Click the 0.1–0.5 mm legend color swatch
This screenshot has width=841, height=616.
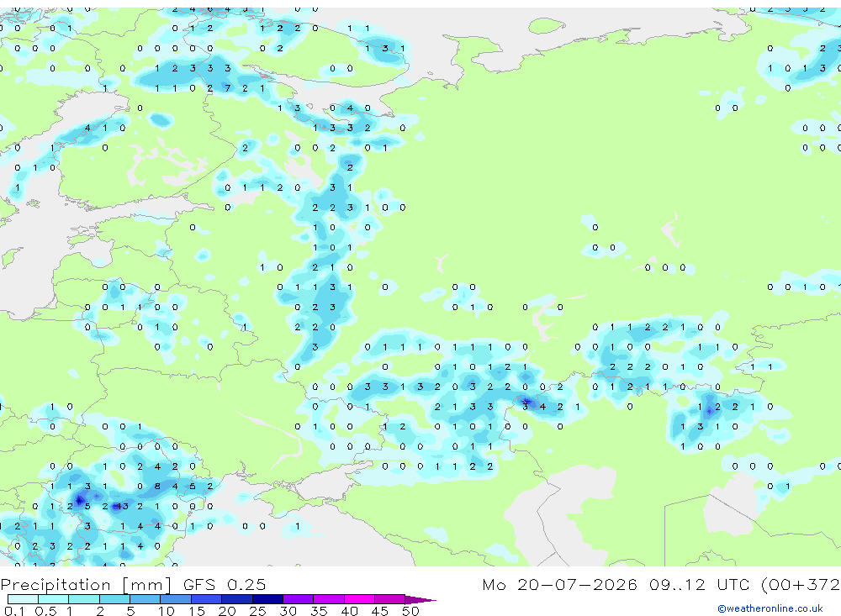[x=23, y=599]
